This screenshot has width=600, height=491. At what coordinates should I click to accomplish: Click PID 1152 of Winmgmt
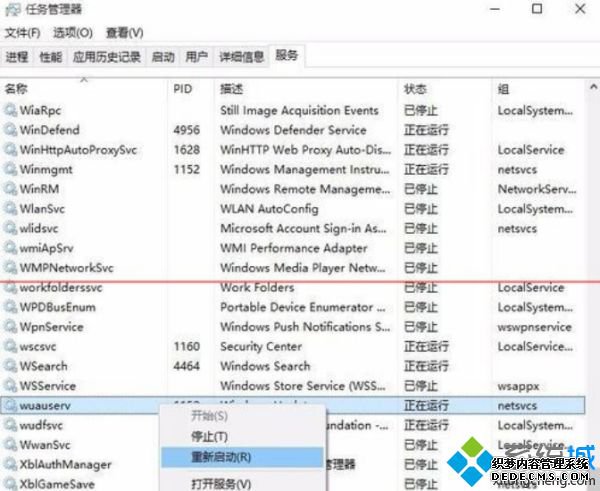[187, 169]
